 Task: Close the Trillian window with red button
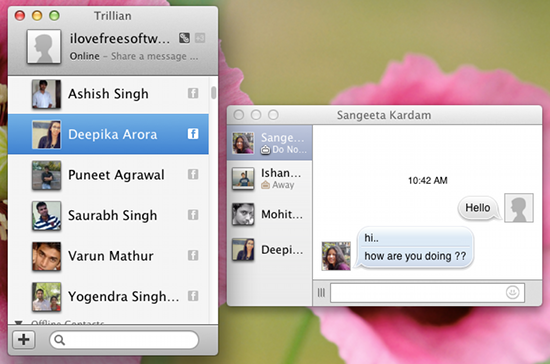[20, 15]
